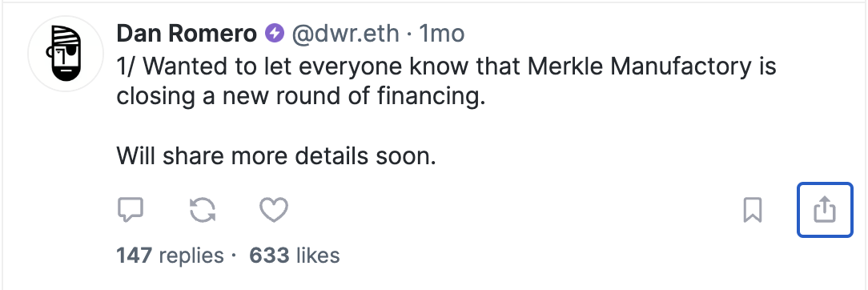Viewport: 868px width, 290px height.
Task: Click 'Will share more details soon.' text
Action: coord(276,156)
